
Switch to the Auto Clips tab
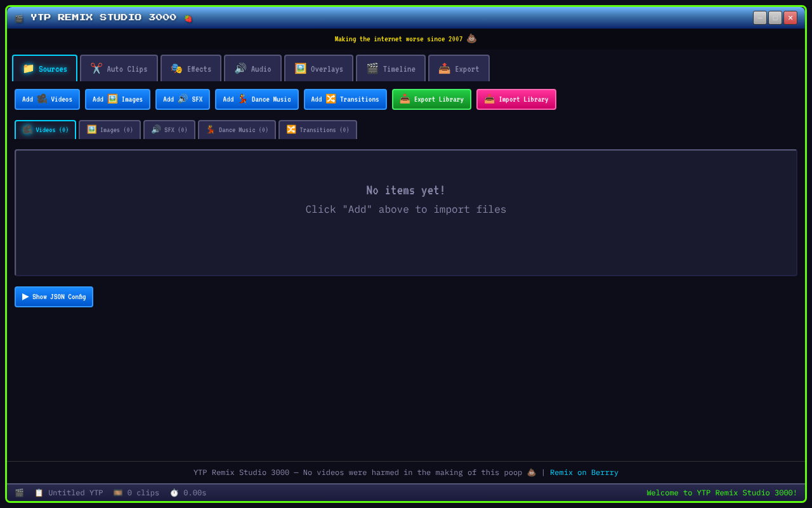[119, 69]
